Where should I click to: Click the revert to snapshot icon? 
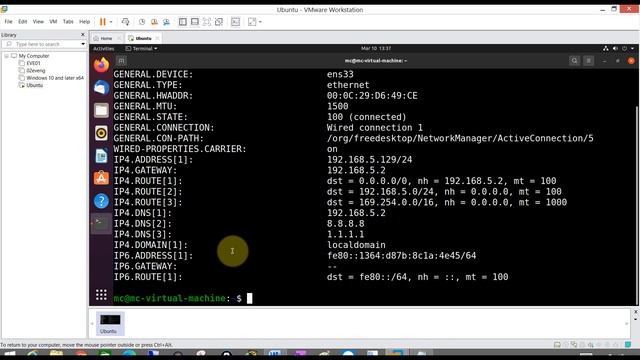coord(154,22)
